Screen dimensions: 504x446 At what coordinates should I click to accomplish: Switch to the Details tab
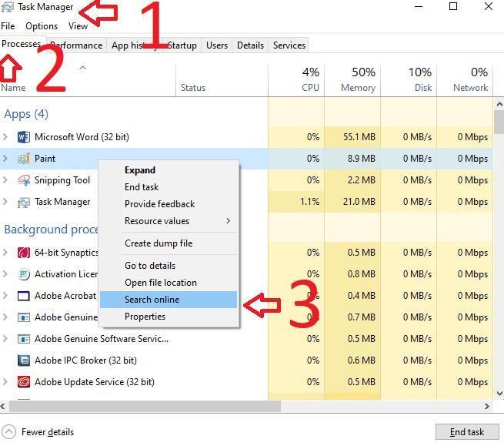click(250, 45)
